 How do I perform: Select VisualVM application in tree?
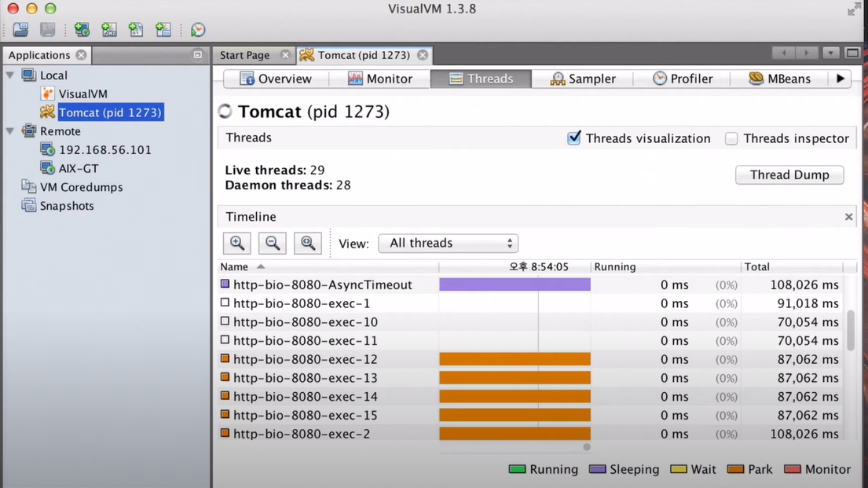(83, 94)
